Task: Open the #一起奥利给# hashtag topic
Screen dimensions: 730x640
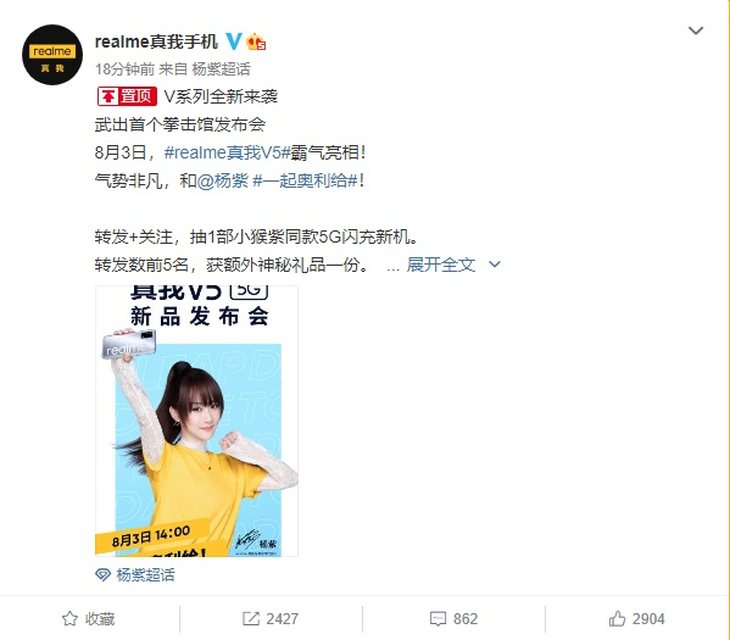Action: (305, 181)
